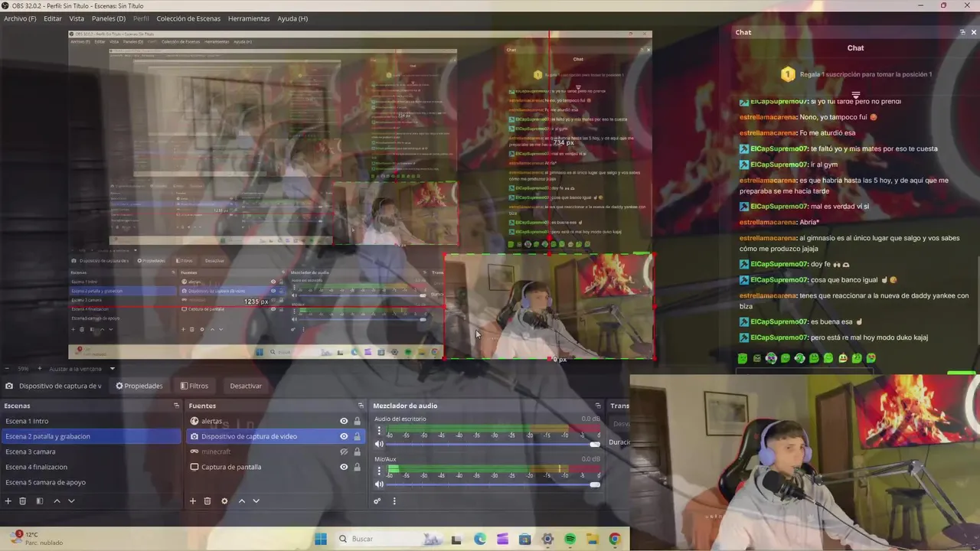Open audio mixer options three-dot menu
Viewport: 980px width, 551px height.
pyautogui.click(x=394, y=501)
